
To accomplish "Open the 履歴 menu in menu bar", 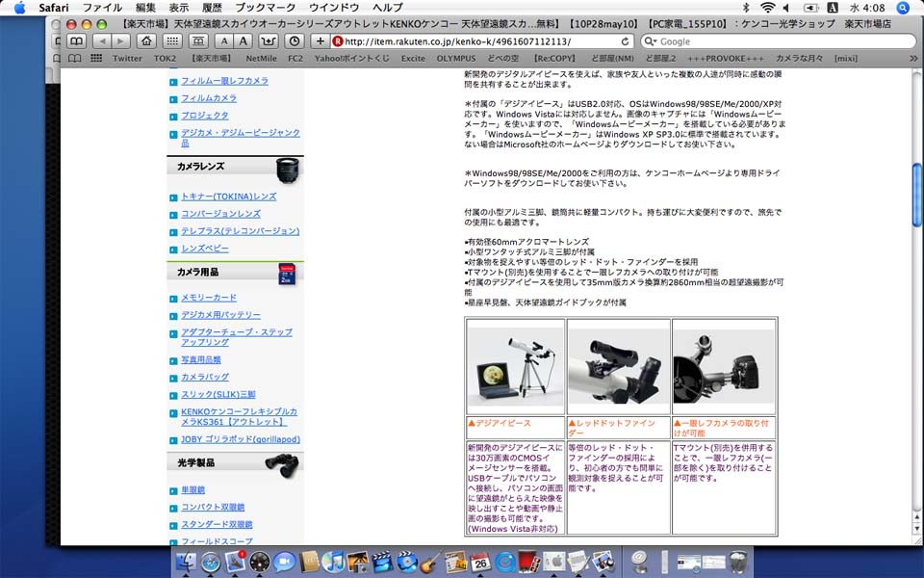I will pos(212,8).
